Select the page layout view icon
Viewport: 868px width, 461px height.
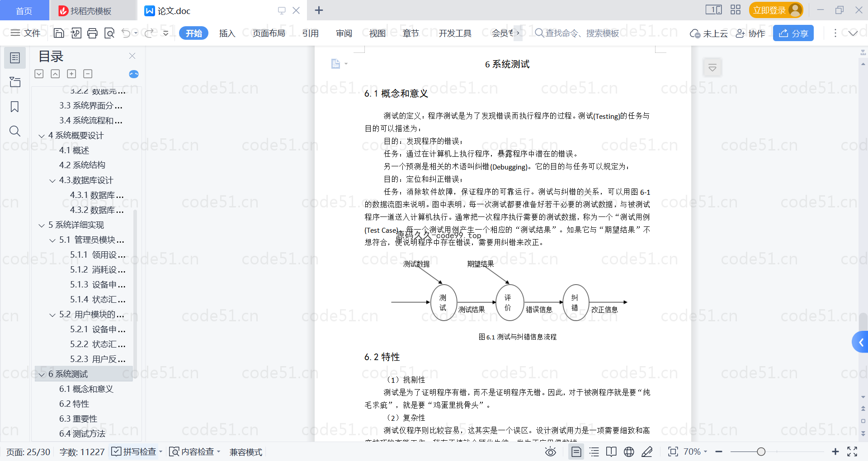click(576, 452)
